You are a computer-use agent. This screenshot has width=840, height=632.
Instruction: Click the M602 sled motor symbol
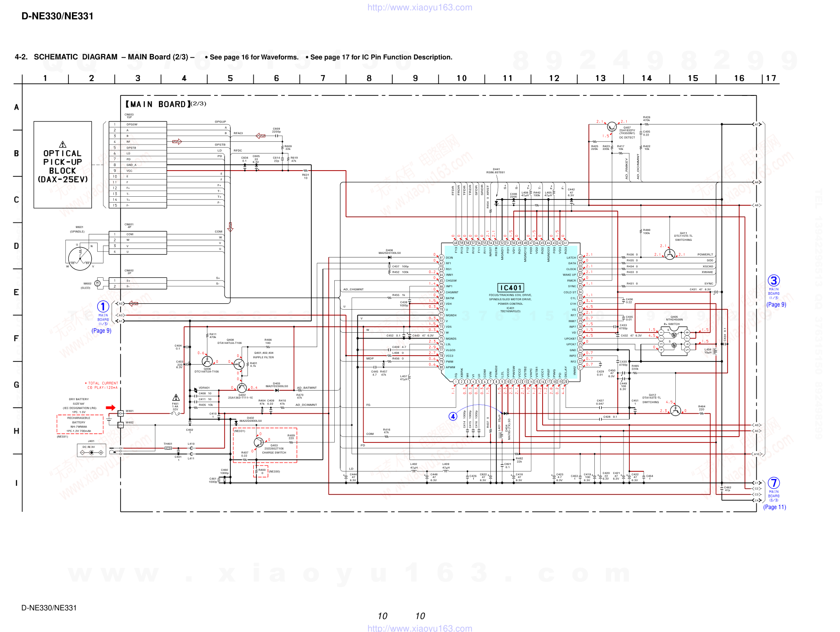pos(98,284)
